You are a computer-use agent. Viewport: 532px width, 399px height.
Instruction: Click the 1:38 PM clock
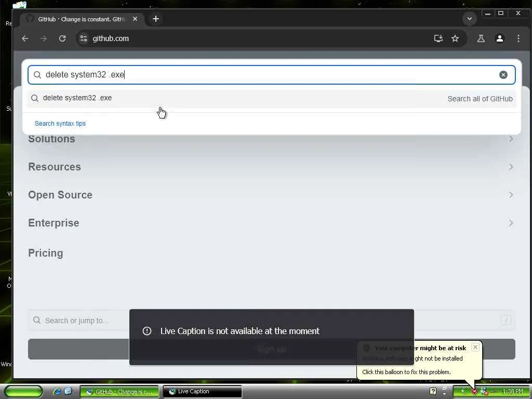click(513, 392)
